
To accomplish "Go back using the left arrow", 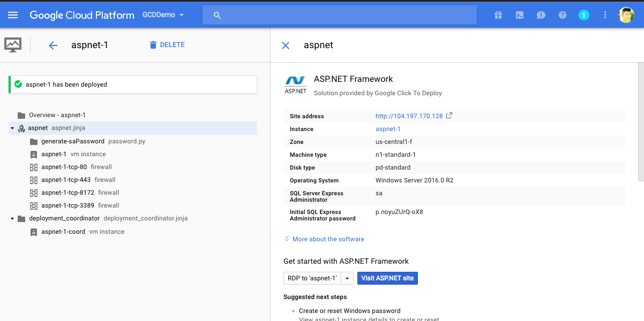I will (x=53, y=45).
